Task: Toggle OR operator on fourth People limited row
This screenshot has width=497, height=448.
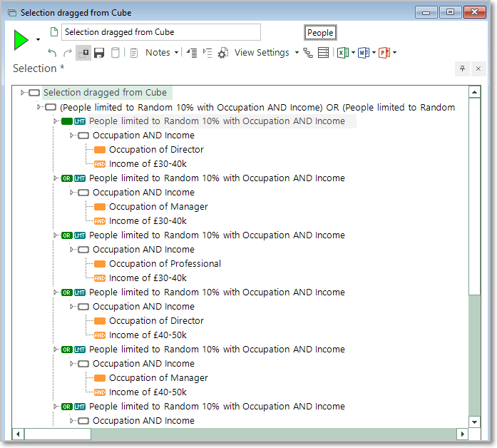Action: click(x=67, y=292)
